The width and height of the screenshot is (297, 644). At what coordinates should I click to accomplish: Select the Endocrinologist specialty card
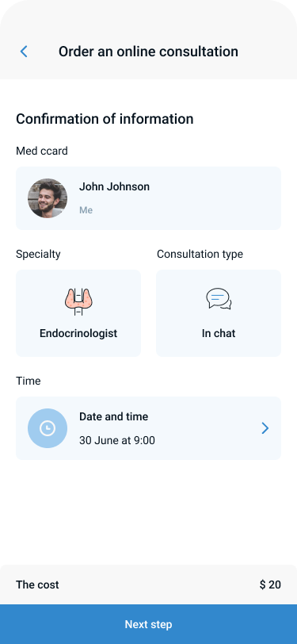[78, 313]
